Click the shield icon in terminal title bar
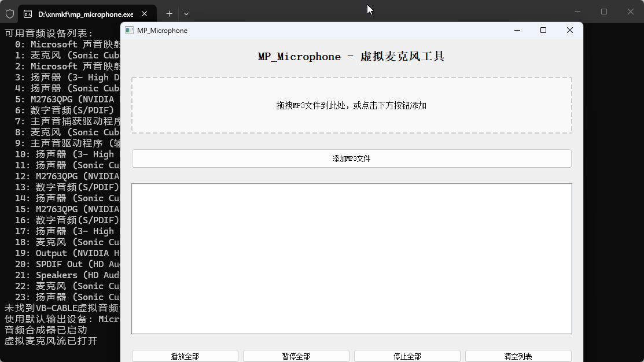644x362 pixels. point(10,14)
